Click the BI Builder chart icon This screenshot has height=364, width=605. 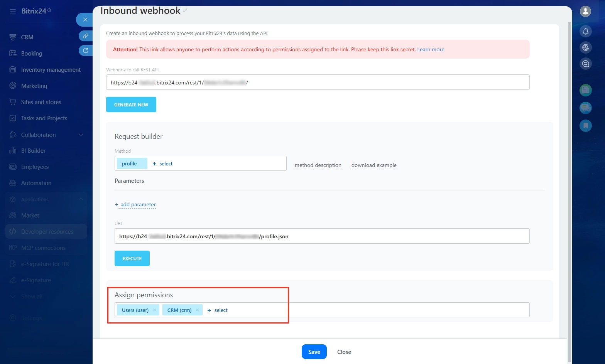coord(13,150)
